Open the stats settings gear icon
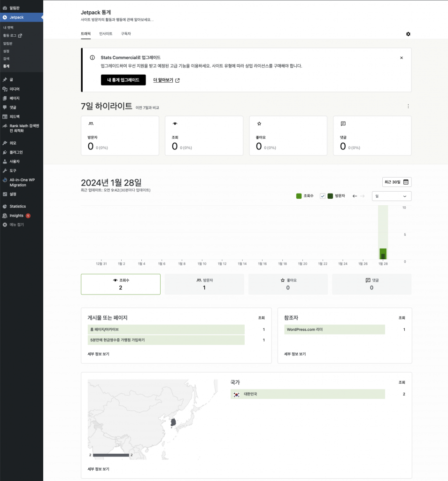This screenshot has height=481, width=448. click(x=408, y=34)
